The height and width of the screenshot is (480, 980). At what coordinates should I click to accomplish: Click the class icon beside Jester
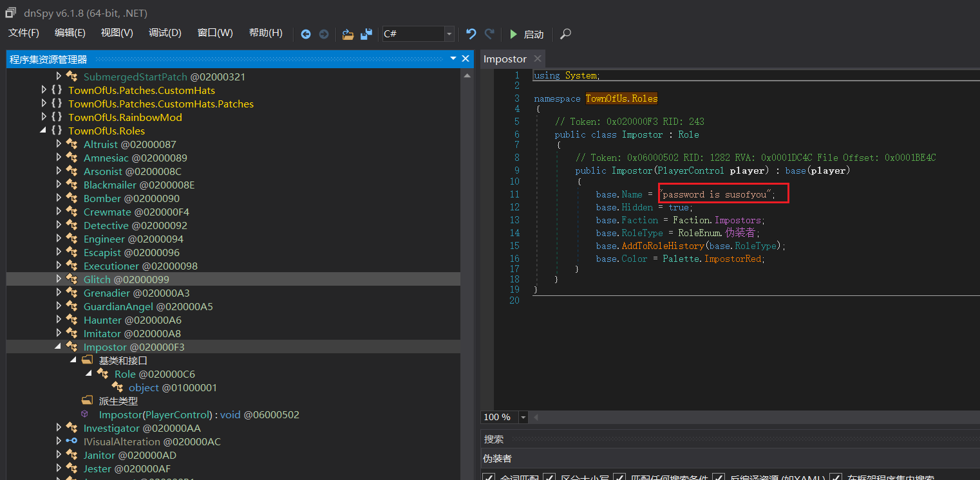pos(71,468)
